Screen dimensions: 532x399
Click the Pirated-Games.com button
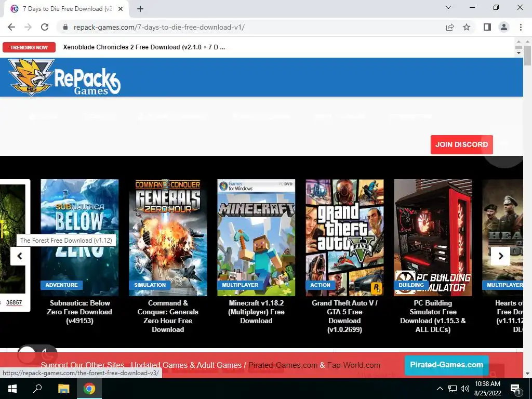point(446,365)
